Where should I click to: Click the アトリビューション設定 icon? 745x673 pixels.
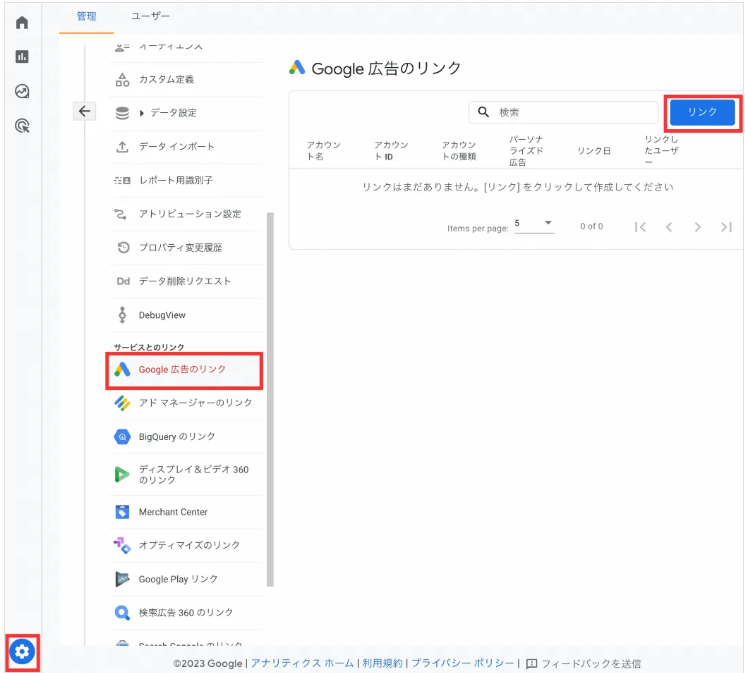point(121,214)
